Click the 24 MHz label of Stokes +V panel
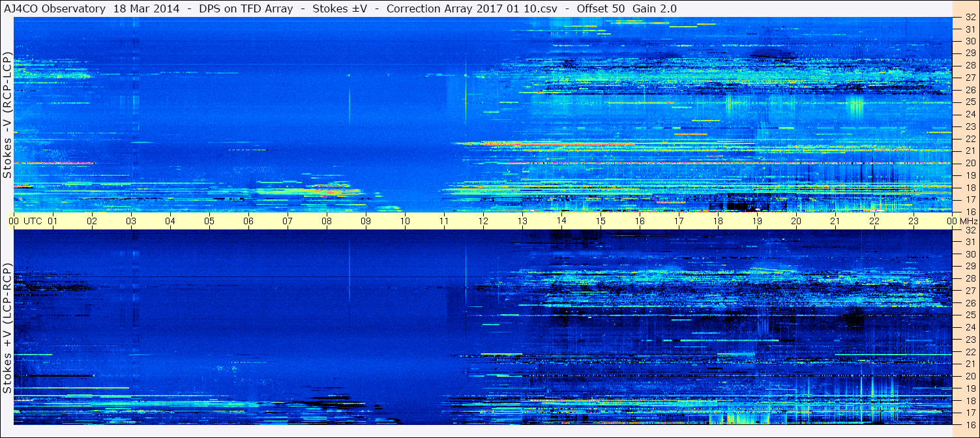 coord(970,327)
